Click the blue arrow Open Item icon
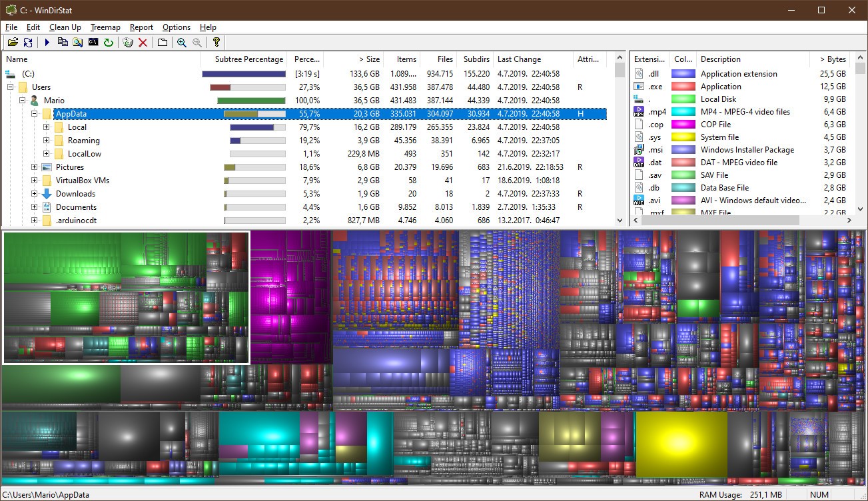This screenshot has width=868, height=501. (x=47, y=42)
